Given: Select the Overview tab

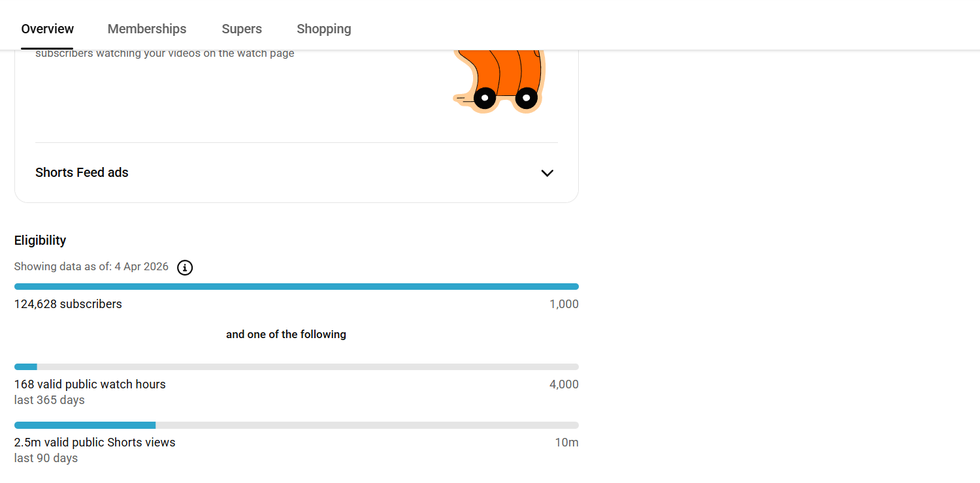Looking at the screenshot, I should [x=47, y=29].
